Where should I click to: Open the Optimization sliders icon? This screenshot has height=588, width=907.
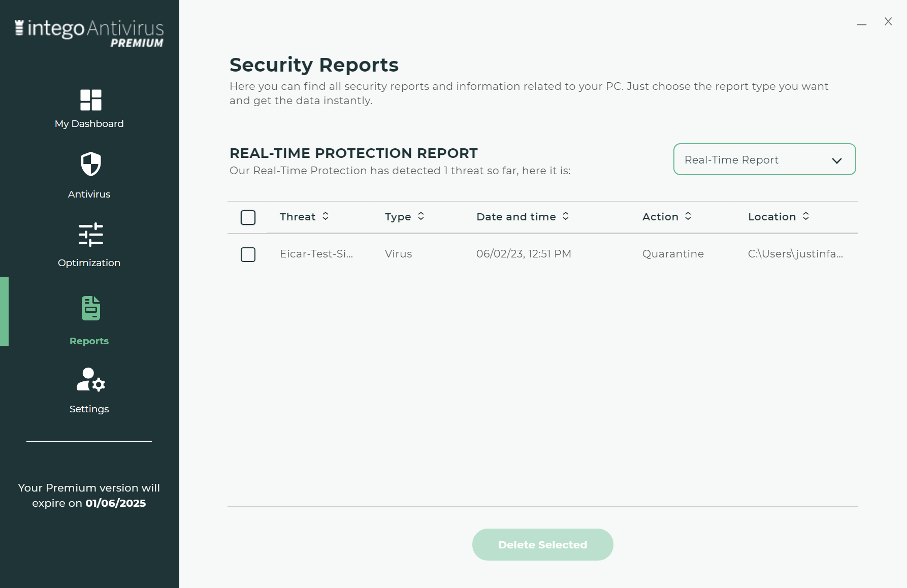91,235
